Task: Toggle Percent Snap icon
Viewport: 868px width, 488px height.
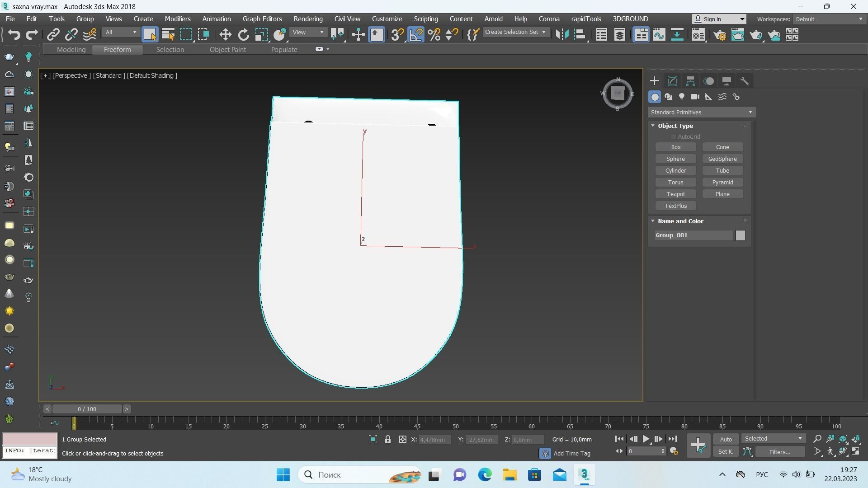Action: click(434, 35)
